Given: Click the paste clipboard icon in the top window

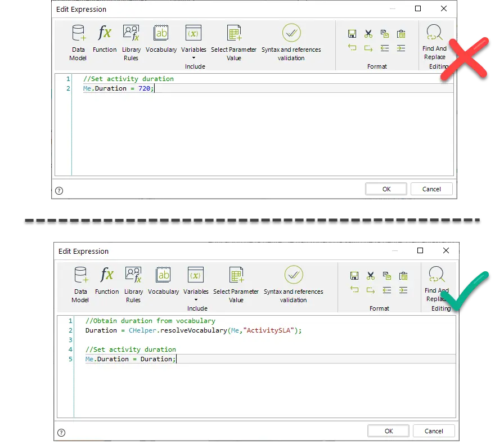Looking at the screenshot, I should click(x=401, y=34).
